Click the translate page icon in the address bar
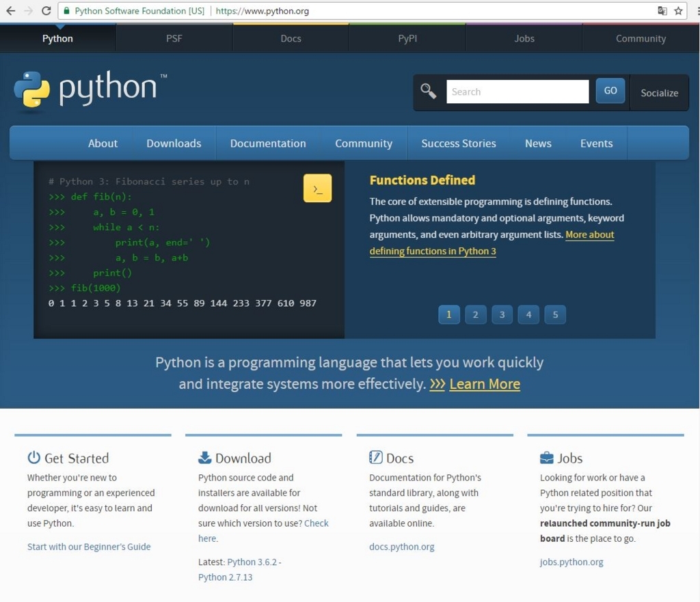 click(x=662, y=11)
